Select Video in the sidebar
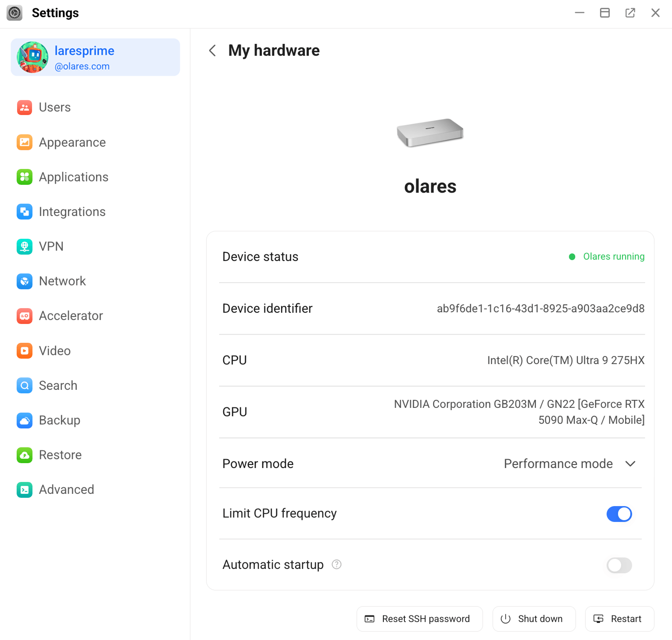Image resolution: width=672 pixels, height=640 pixels. 95,351
